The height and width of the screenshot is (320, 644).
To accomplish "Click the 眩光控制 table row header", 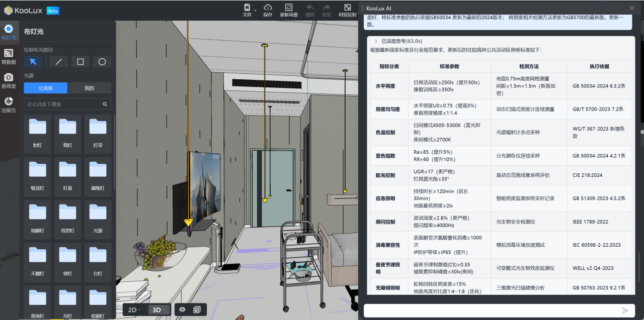I will [388, 175].
